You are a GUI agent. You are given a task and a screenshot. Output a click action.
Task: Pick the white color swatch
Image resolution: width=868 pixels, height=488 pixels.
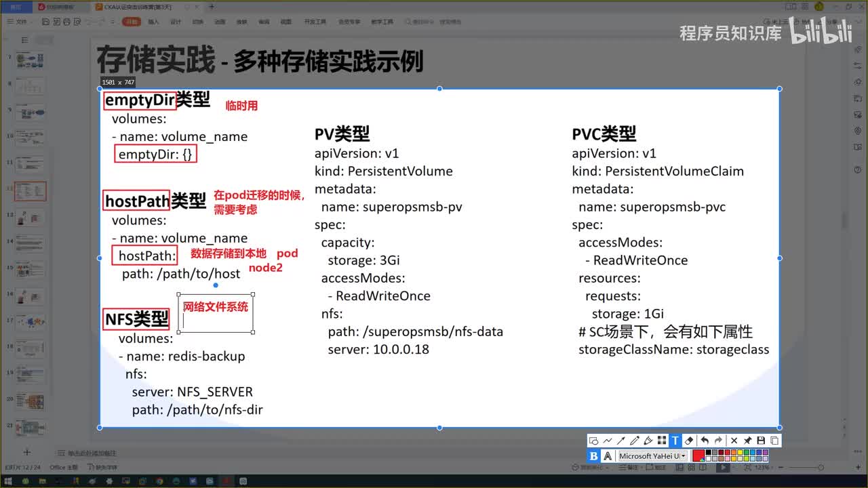709,459
